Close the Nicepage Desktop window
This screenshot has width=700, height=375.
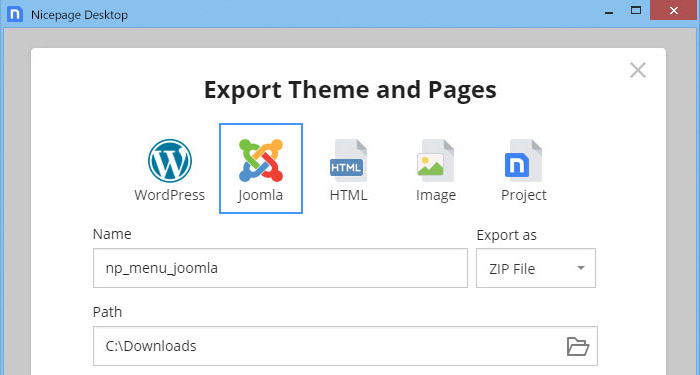pyautogui.click(x=674, y=10)
